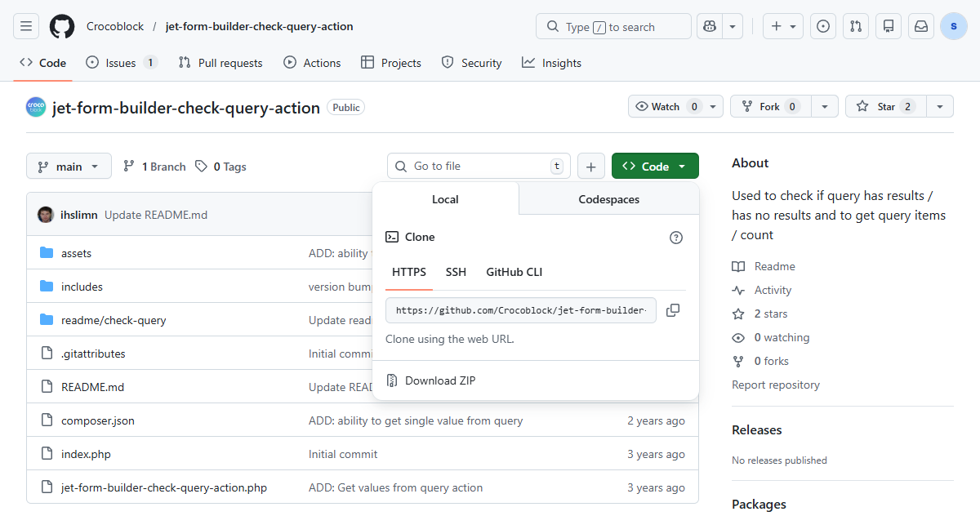Open the composer.json file
This screenshot has width=980, height=516.
click(98, 420)
